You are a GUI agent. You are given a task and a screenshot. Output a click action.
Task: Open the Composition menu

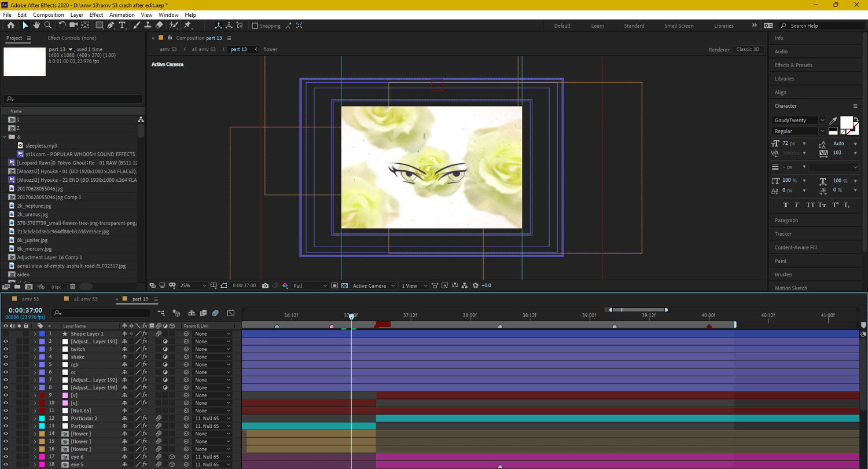point(49,14)
